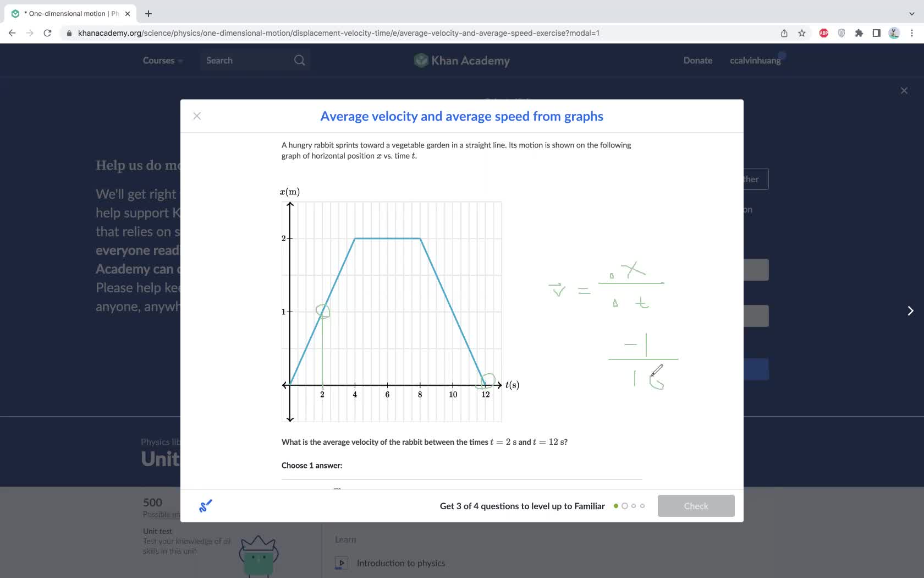Click the scratchpad pencil icon
The height and width of the screenshot is (578, 924).
(x=206, y=506)
